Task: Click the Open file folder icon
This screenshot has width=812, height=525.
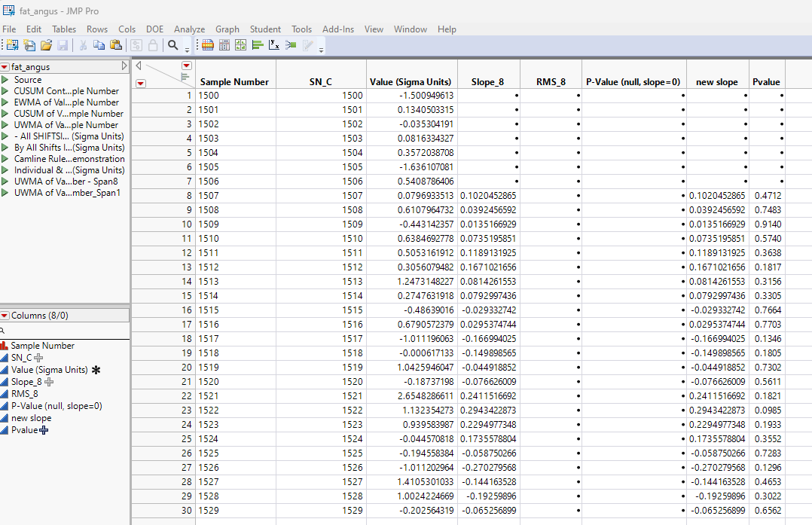Action: (47, 45)
